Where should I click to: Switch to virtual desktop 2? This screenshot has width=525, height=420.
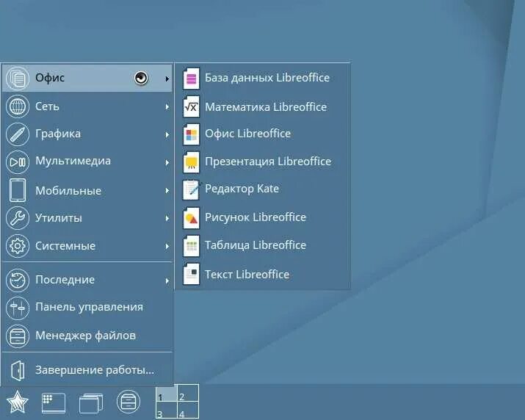pyautogui.click(x=188, y=394)
